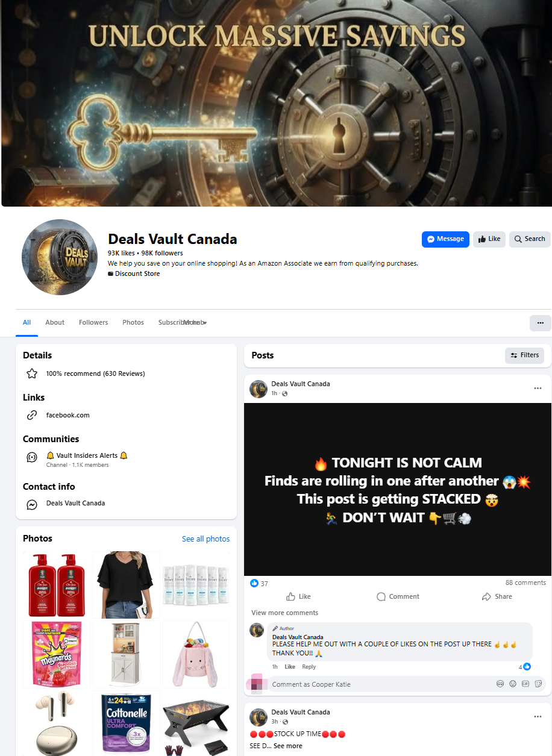Open the Cottonelle Ultra Comfort photo thumbnail
Screen dimensions: 552x756
coord(127,723)
